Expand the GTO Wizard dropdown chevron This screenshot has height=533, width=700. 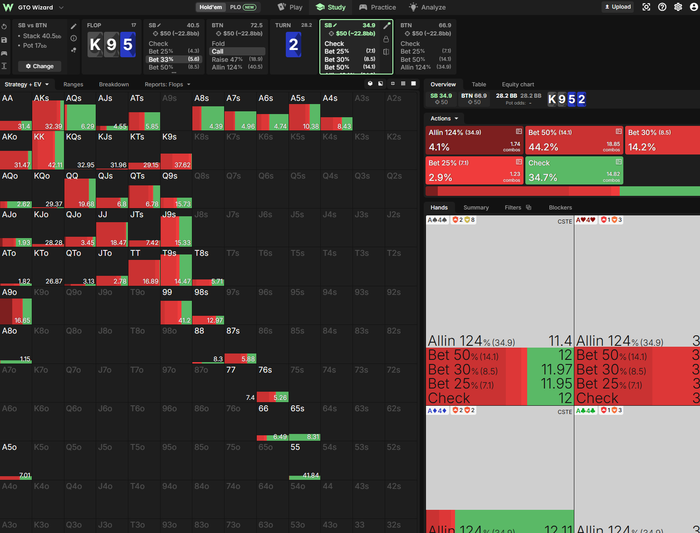[61, 8]
